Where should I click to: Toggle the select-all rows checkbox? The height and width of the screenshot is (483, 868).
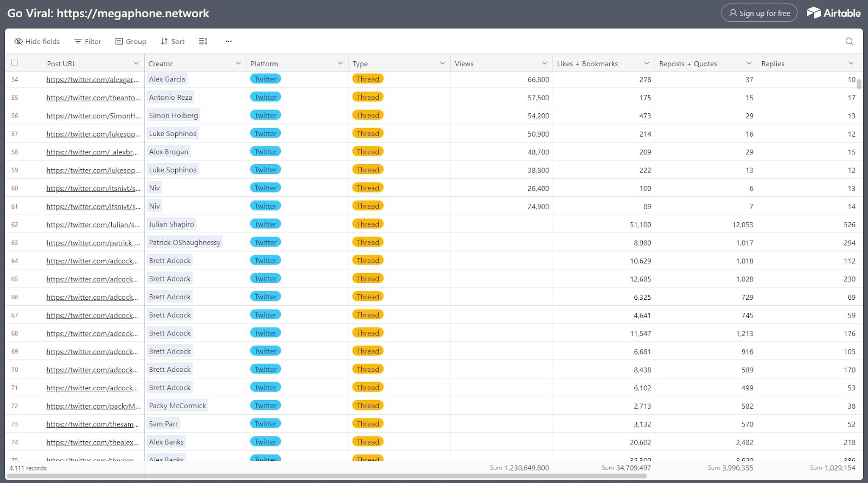15,63
